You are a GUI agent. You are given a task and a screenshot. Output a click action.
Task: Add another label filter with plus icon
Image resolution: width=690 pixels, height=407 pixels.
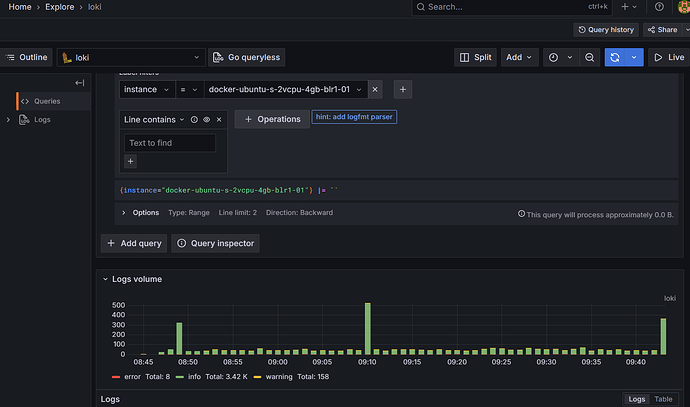[403, 90]
